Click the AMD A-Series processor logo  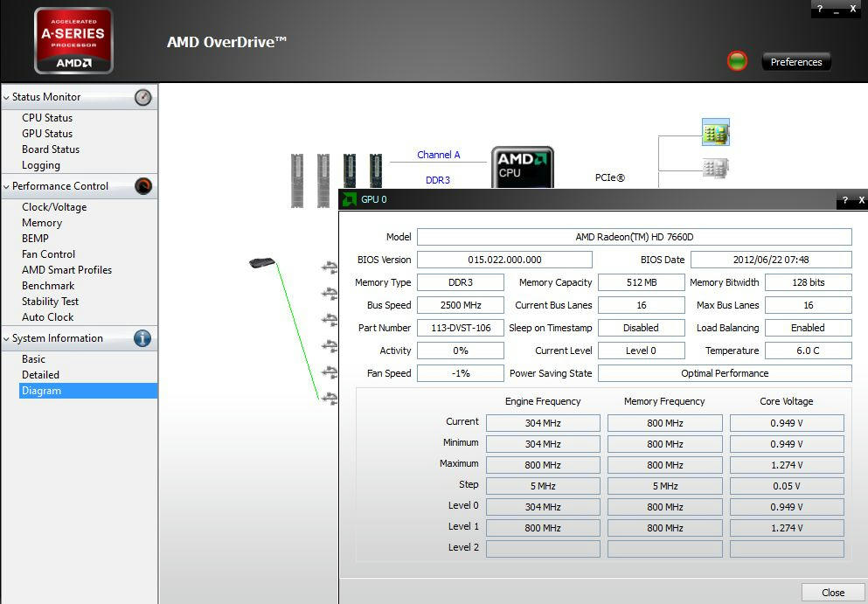tap(73, 40)
